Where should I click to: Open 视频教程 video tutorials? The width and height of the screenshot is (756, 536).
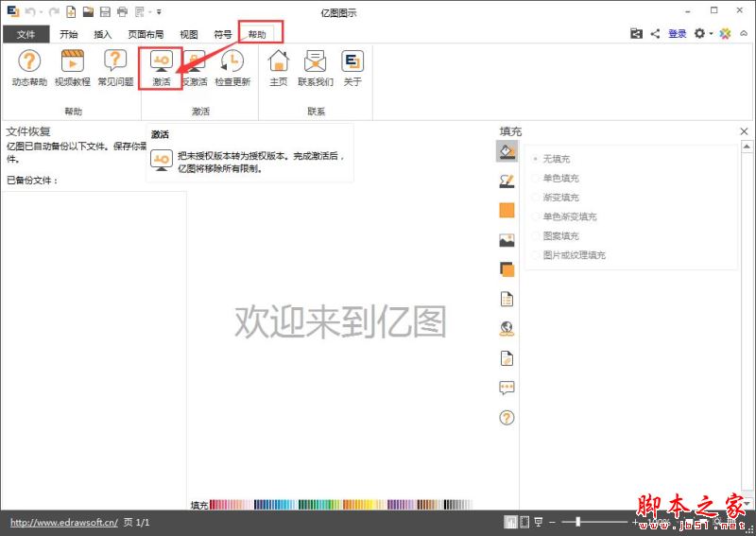[73, 68]
